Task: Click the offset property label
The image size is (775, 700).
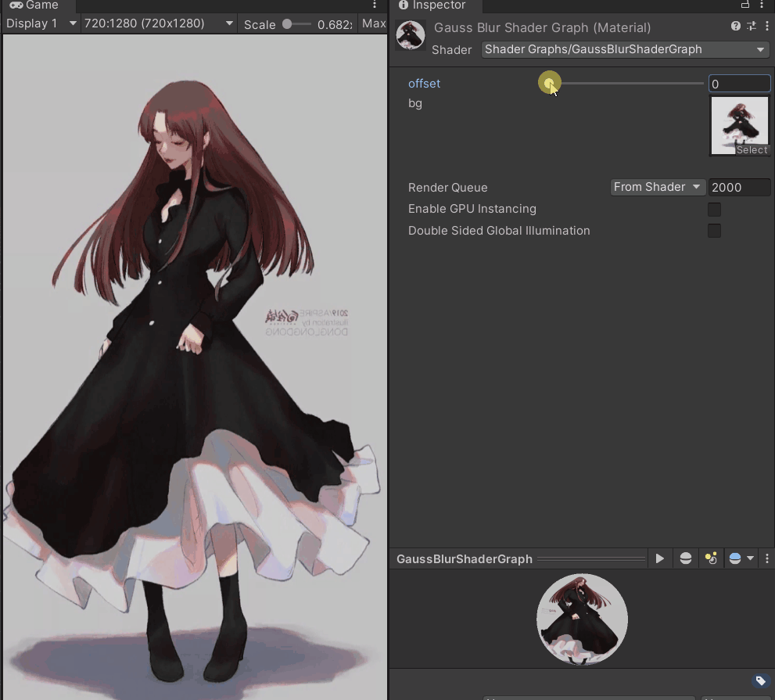Action: [x=425, y=83]
